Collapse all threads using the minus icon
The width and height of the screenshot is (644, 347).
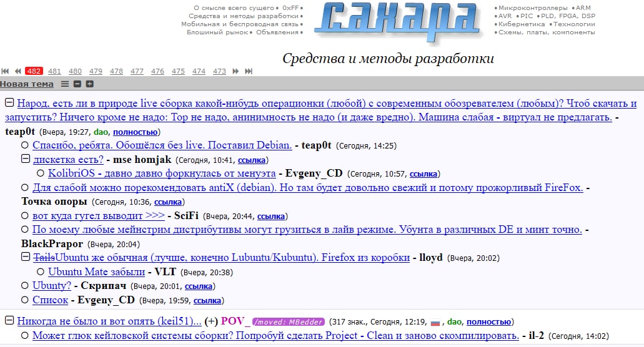[77, 84]
